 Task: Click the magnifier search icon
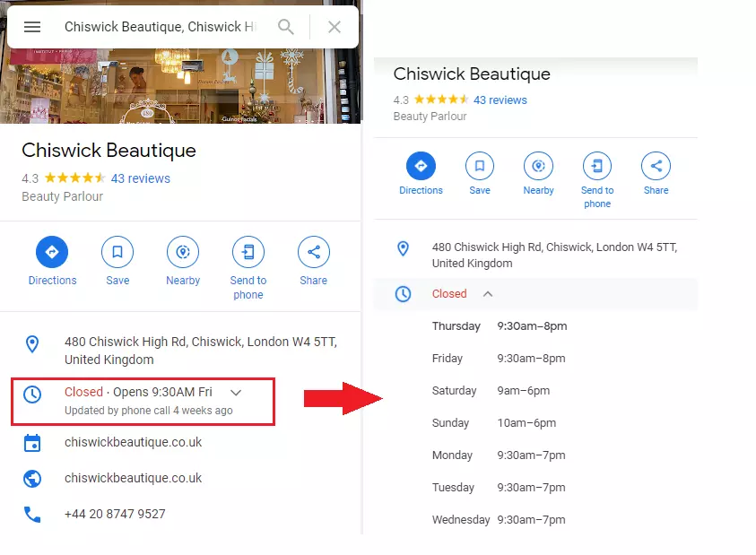(x=286, y=27)
